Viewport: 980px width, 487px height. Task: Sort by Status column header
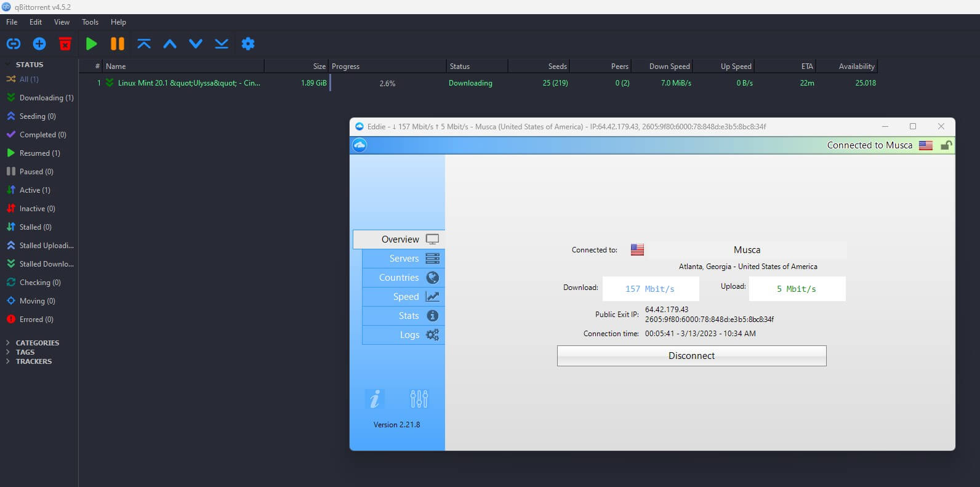[x=477, y=66]
